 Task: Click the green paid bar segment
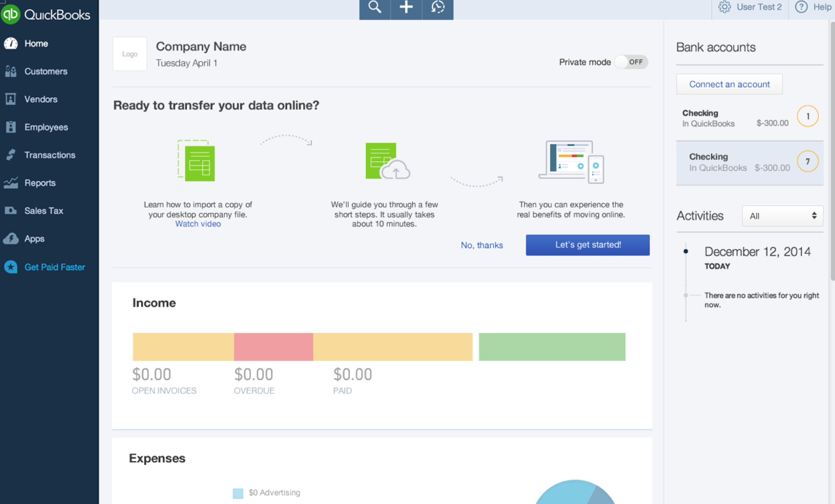click(552, 347)
